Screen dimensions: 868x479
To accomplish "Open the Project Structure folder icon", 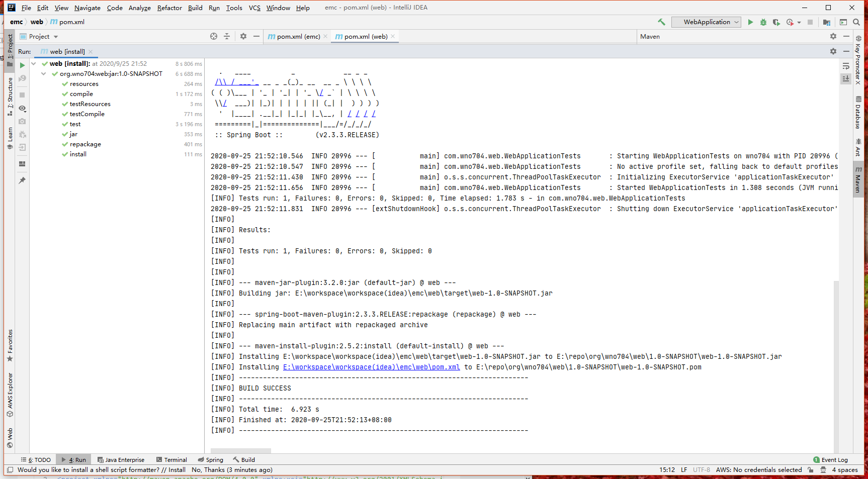I will tap(826, 22).
